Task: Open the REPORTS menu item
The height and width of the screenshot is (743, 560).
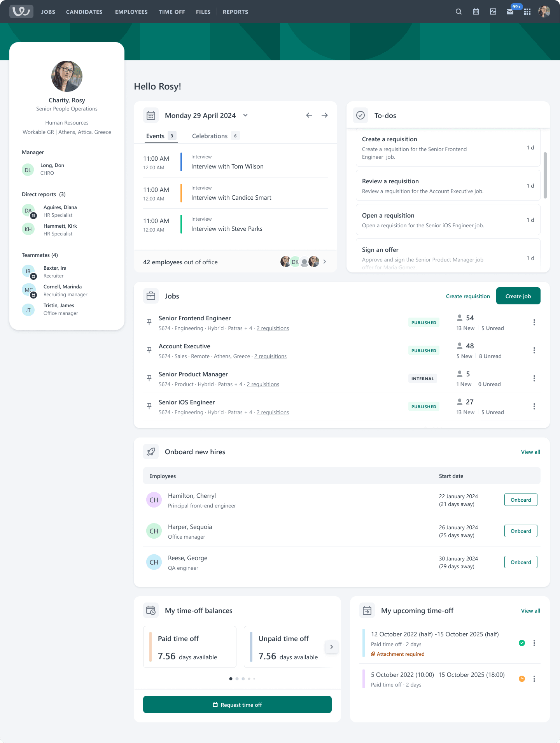Action: 235,12
